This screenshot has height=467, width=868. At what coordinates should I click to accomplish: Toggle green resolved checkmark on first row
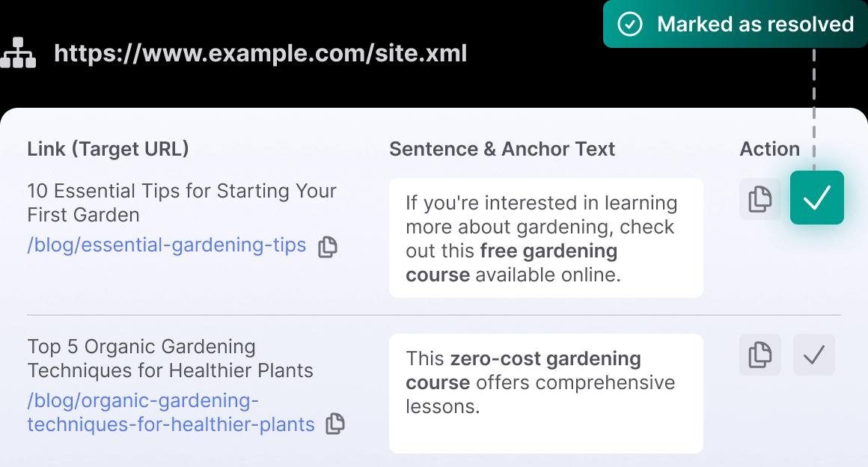[817, 198]
